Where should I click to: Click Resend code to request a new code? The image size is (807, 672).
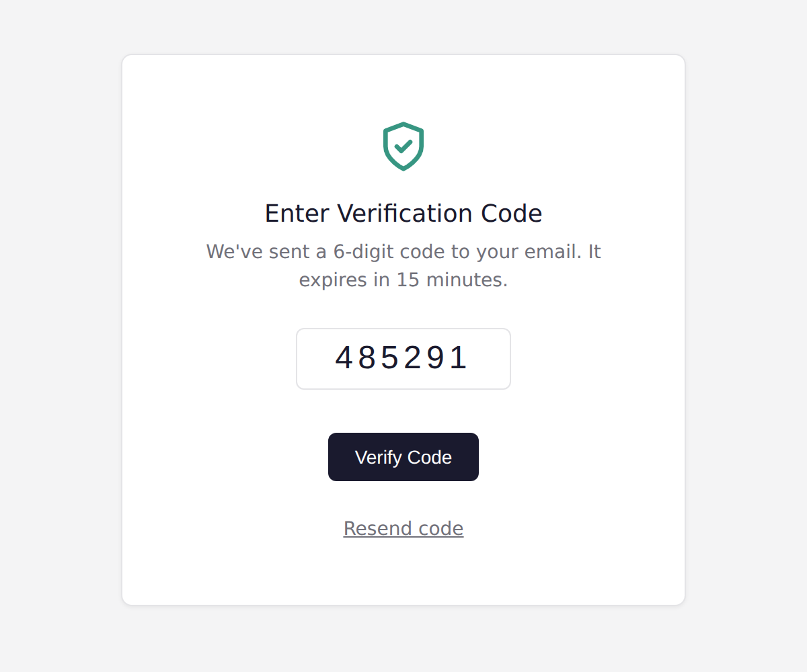pyautogui.click(x=403, y=528)
